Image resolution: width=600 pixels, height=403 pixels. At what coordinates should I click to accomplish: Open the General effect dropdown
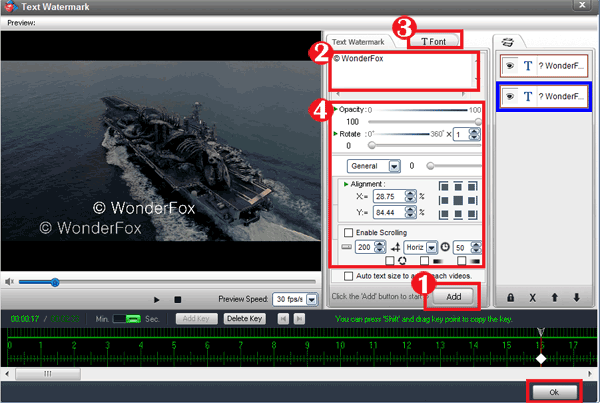click(394, 166)
